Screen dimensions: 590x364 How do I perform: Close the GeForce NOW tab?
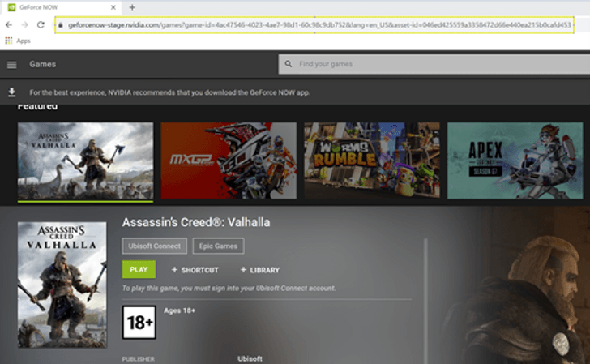click(x=113, y=7)
